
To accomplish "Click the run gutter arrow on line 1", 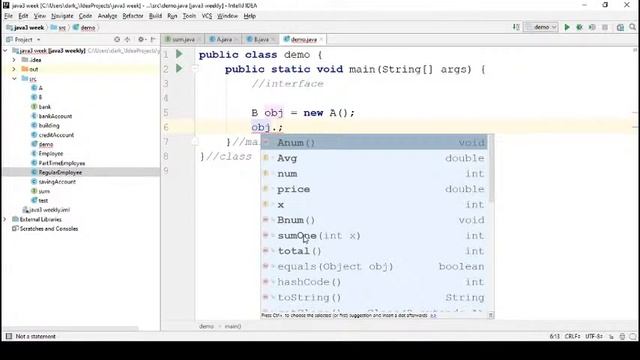I will coord(179,54).
